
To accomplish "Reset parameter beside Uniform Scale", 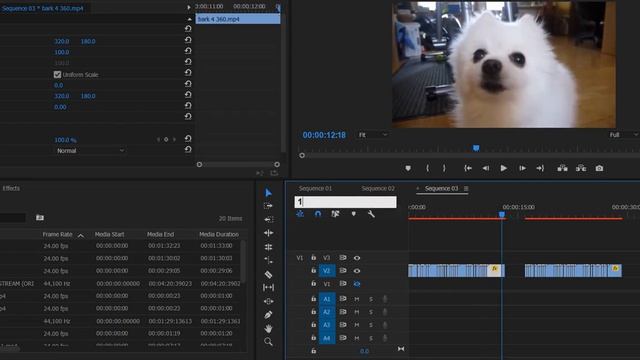I will click(188, 73).
